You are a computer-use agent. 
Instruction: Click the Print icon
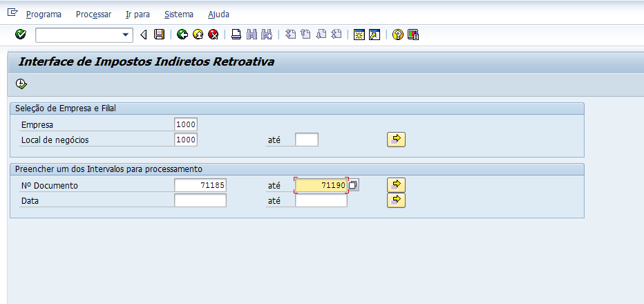point(236,35)
